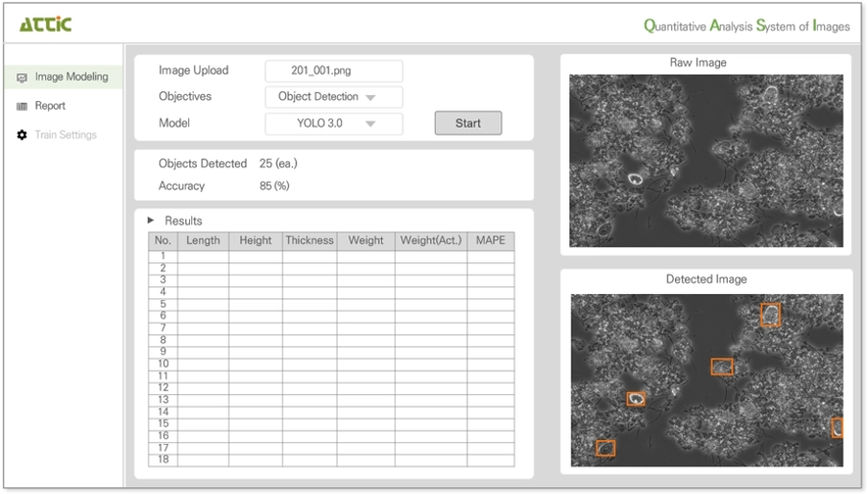Image resolution: width=868 pixels, height=494 pixels.
Task: Click the Raw Image heading
Action: (698, 62)
